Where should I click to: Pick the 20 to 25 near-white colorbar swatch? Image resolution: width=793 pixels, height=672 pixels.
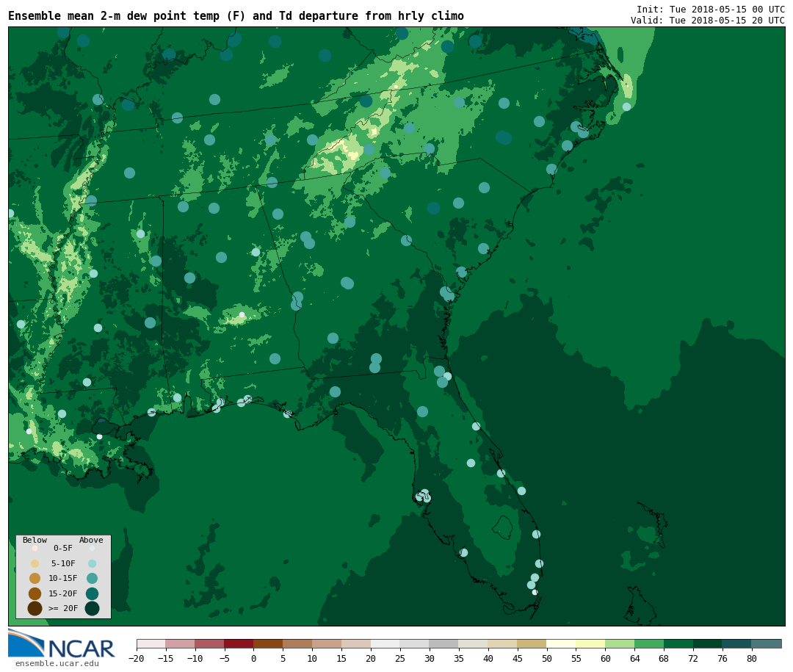[386, 643]
